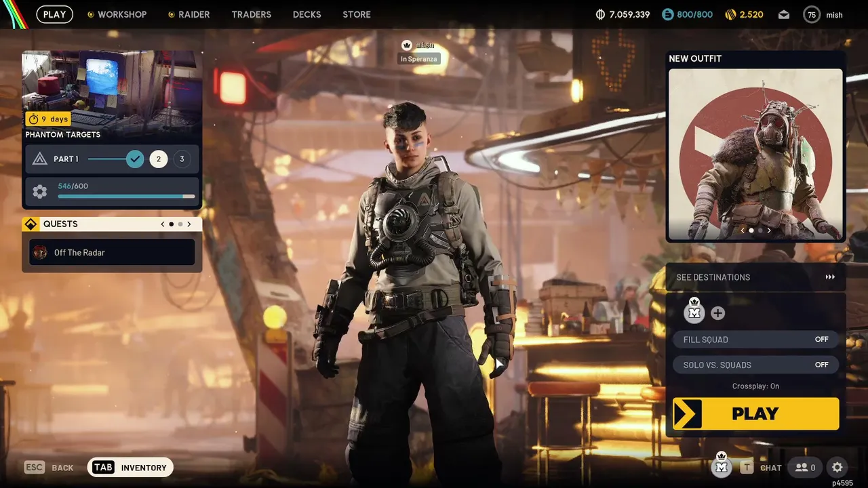The image size is (868, 488).
Task: Click the Crossplay: On label
Action: click(755, 386)
